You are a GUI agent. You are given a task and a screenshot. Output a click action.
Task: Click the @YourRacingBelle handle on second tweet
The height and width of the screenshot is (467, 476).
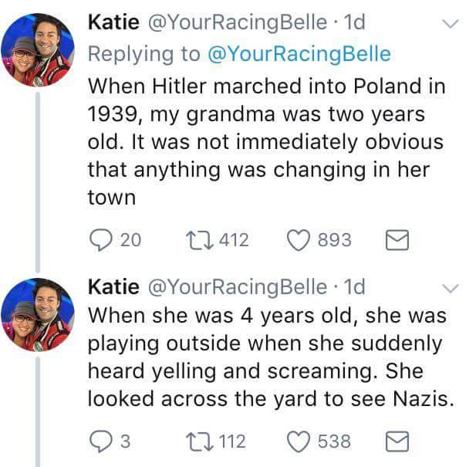[236, 287]
